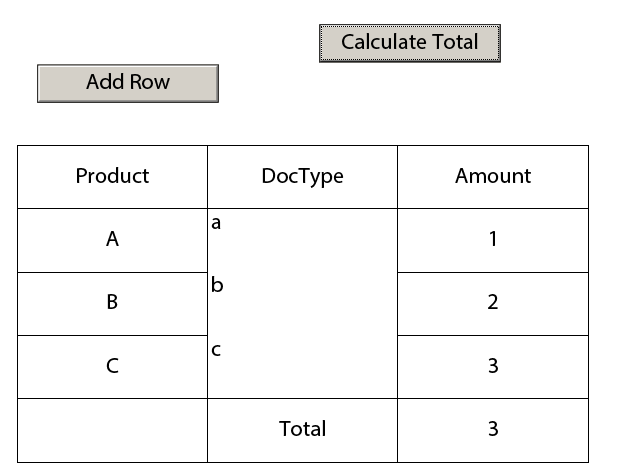
Task: Select the Amount column header cell
Action: [492, 176]
